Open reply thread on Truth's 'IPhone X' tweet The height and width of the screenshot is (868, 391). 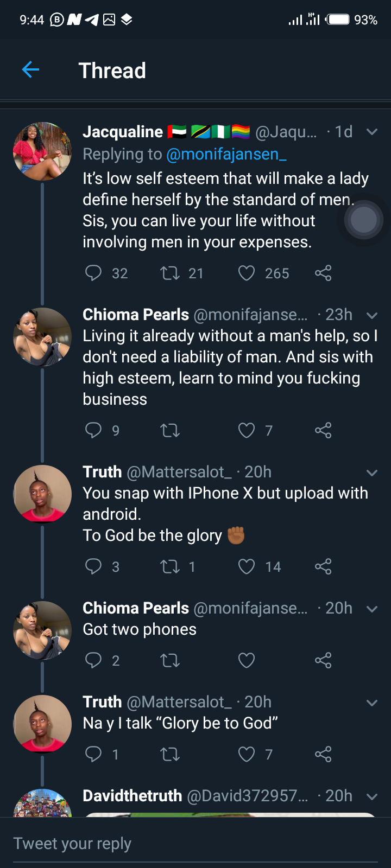(x=93, y=566)
